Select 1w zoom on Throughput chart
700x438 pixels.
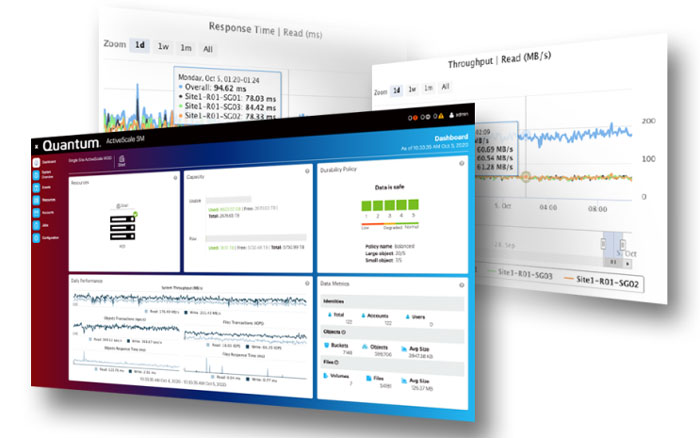click(412, 89)
